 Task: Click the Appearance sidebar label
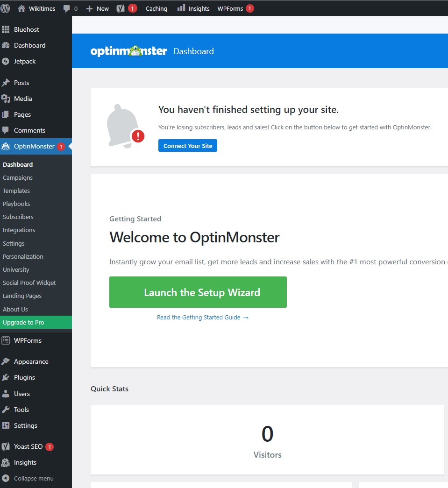(31, 361)
